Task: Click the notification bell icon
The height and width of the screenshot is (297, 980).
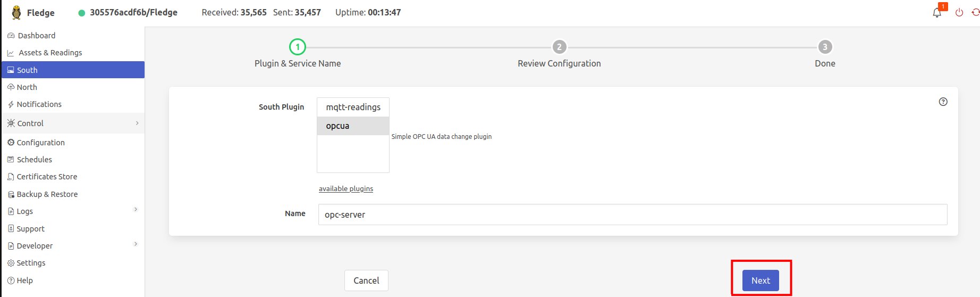Action: pyautogui.click(x=937, y=13)
